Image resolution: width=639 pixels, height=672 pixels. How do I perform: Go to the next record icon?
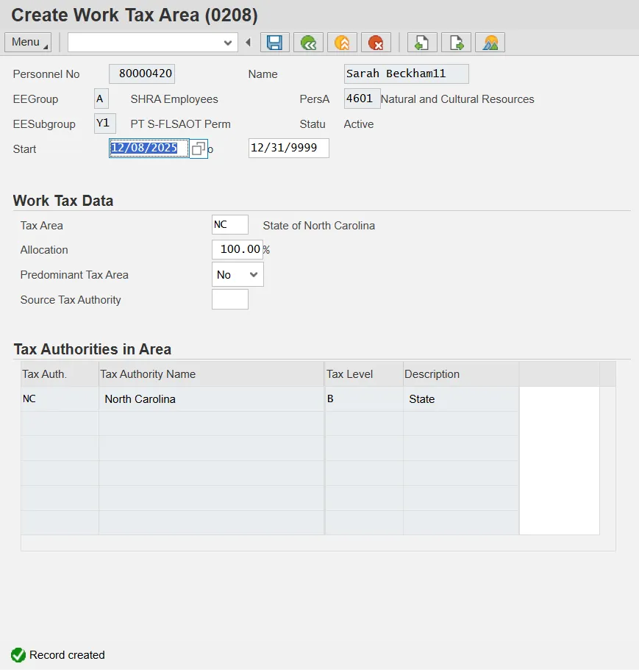(x=456, y=43)
